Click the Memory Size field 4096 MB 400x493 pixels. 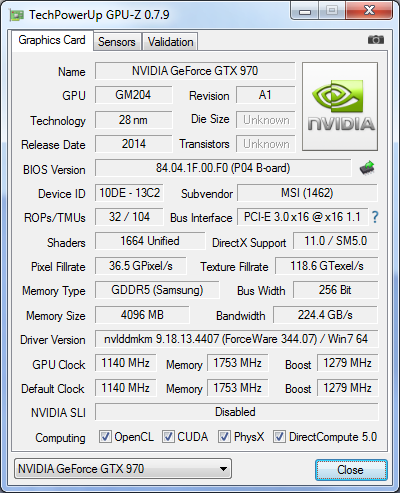142,315
